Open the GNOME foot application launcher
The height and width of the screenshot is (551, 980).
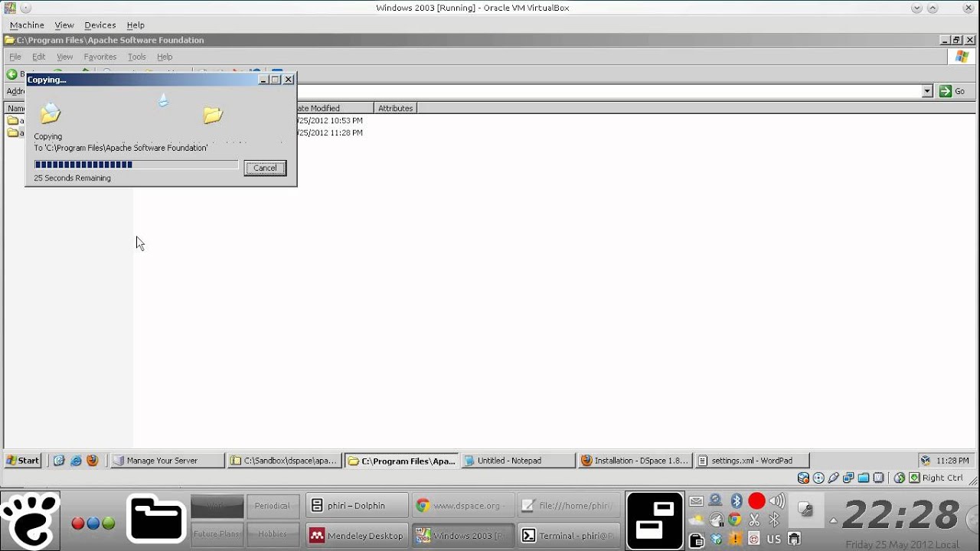point(30,521)
